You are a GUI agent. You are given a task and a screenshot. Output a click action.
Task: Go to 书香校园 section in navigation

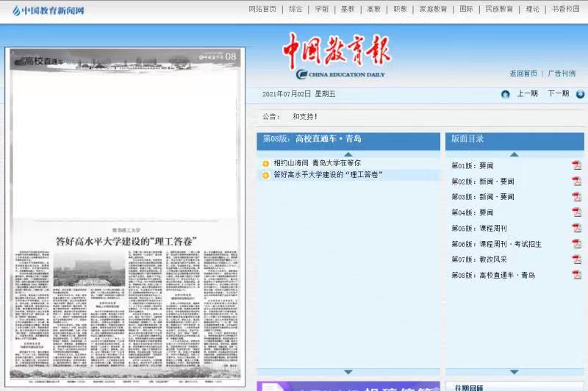(566, 10)
